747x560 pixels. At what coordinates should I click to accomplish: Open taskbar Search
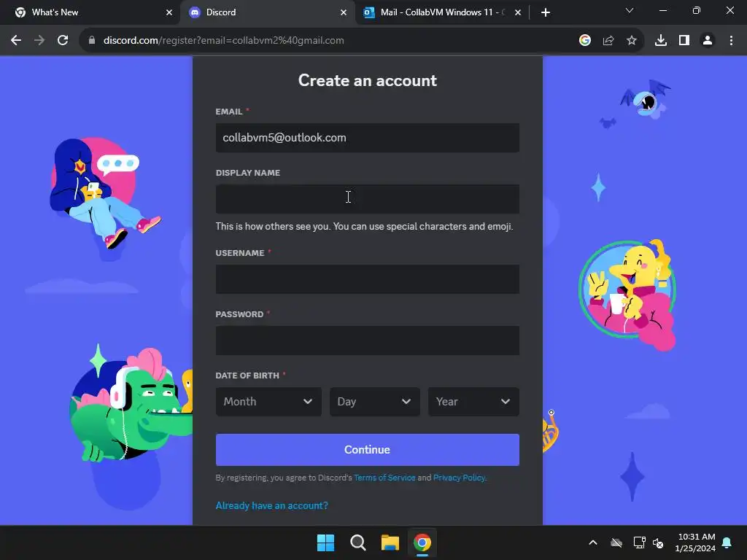[357, 542]
